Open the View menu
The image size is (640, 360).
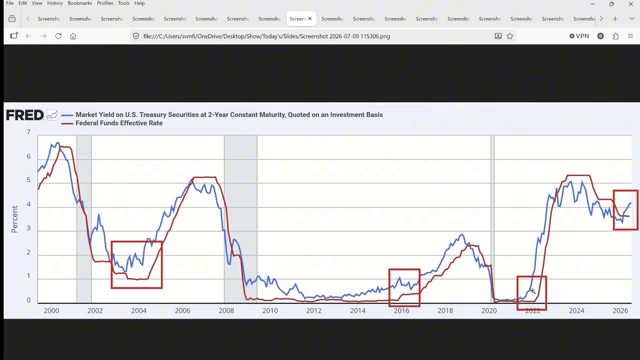pyautogui.click(x=37, y=3)
